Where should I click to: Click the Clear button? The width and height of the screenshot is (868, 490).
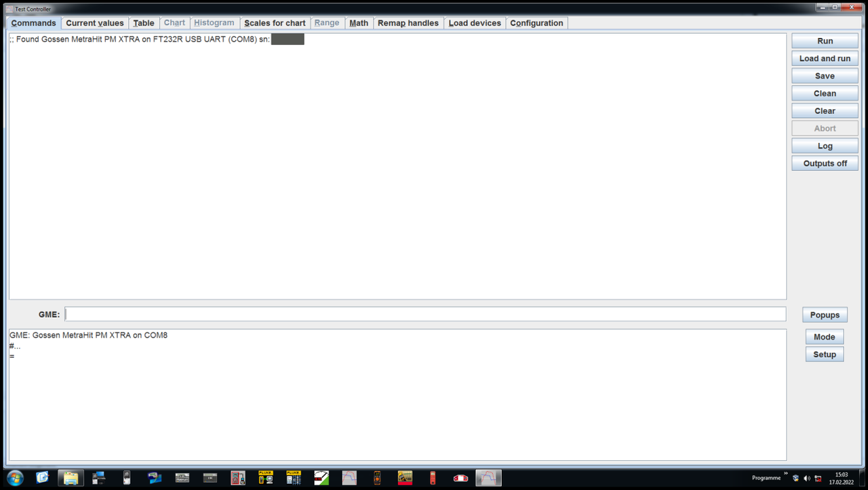pos(825,111)
